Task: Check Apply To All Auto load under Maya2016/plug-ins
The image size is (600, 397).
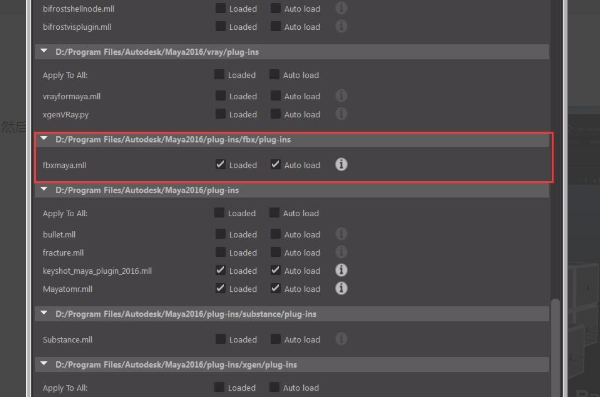Action: click(x=274, y=212)
